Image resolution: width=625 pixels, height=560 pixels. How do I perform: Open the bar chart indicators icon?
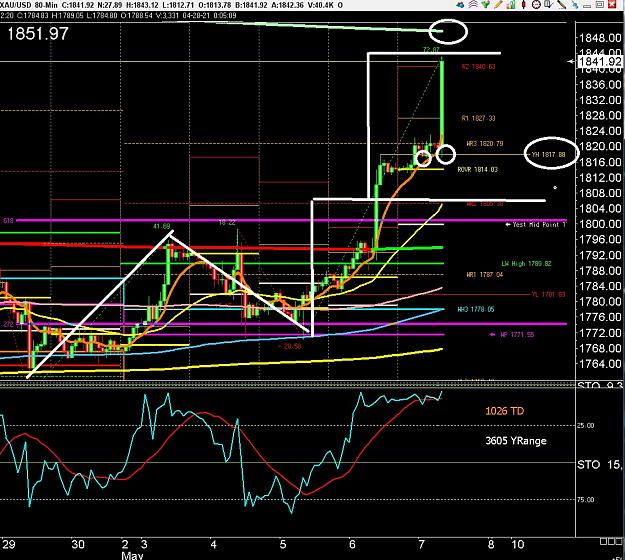pyautogui.click(x=511, y=5)
